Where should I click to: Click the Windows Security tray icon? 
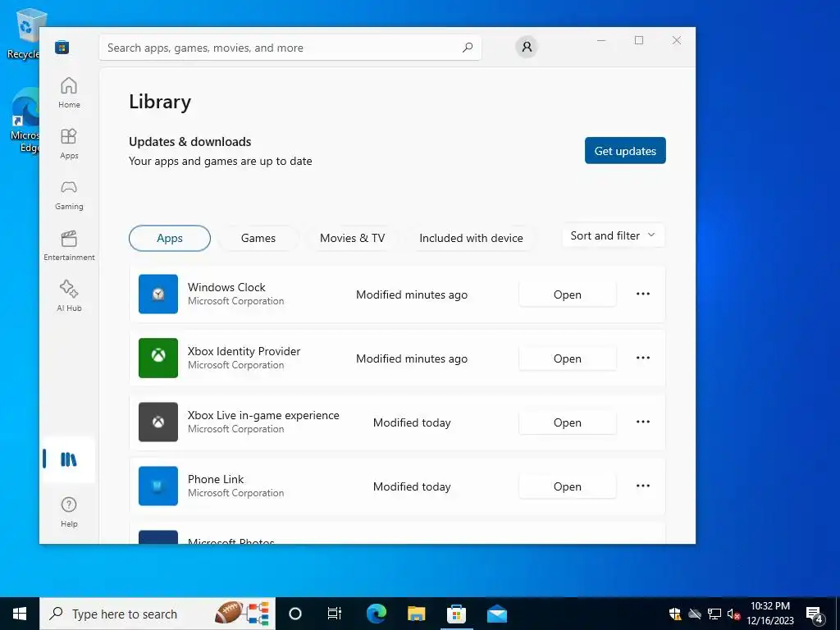675,614
